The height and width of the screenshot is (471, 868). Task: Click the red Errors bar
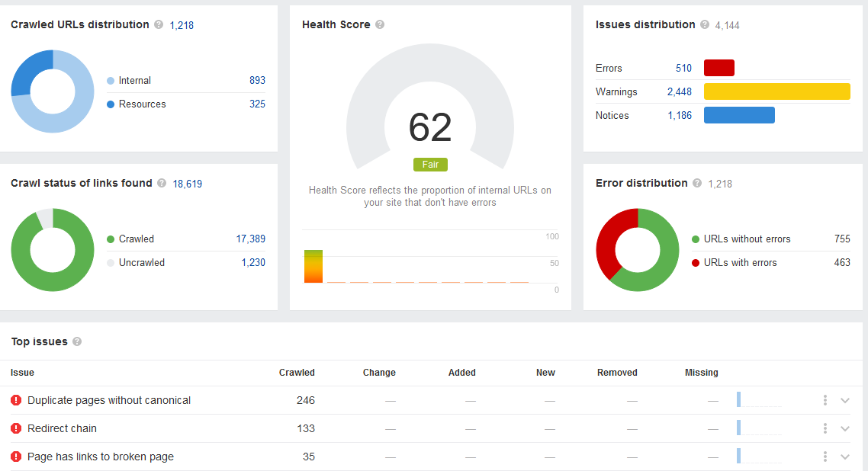click(x=719, y=68)
